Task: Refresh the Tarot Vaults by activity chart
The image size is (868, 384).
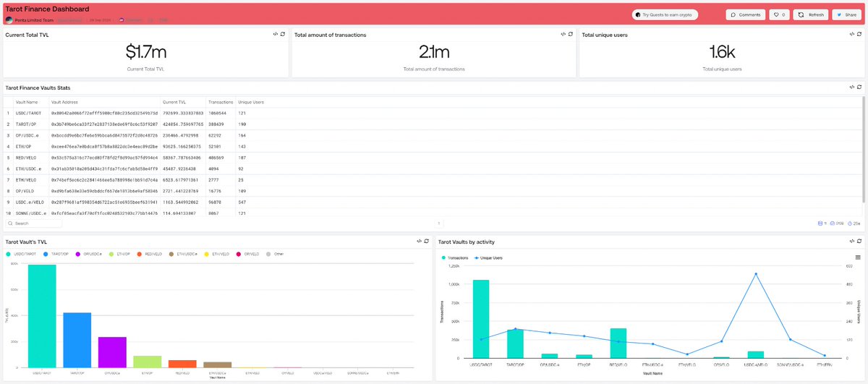Action: [x=858, y=241]
